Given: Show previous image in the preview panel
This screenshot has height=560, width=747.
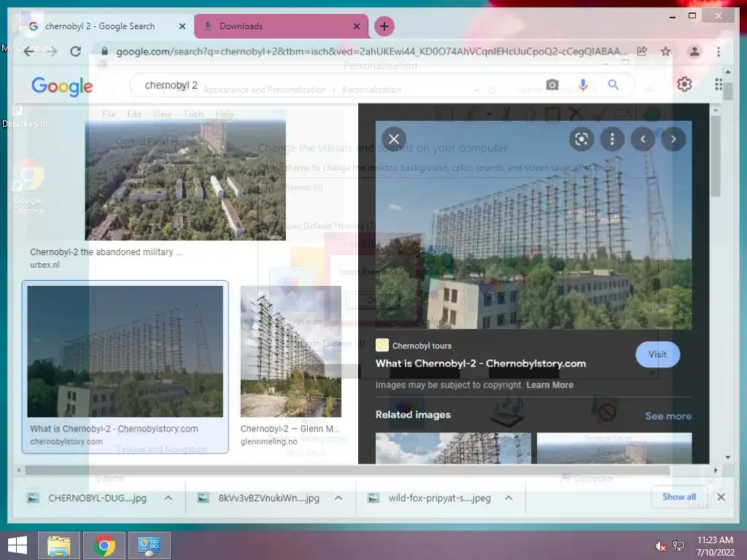Looking at the screenshot, I should (643, 139).
